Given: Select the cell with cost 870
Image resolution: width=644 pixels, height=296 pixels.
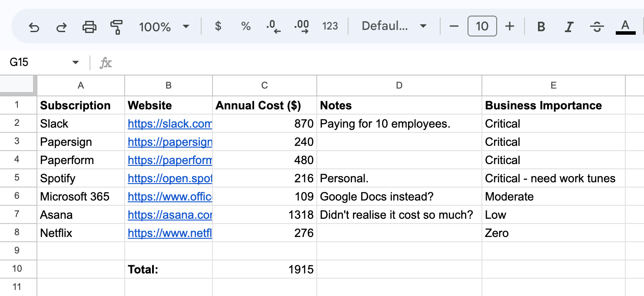Looking at the screenshot, I should click(265, 124).
